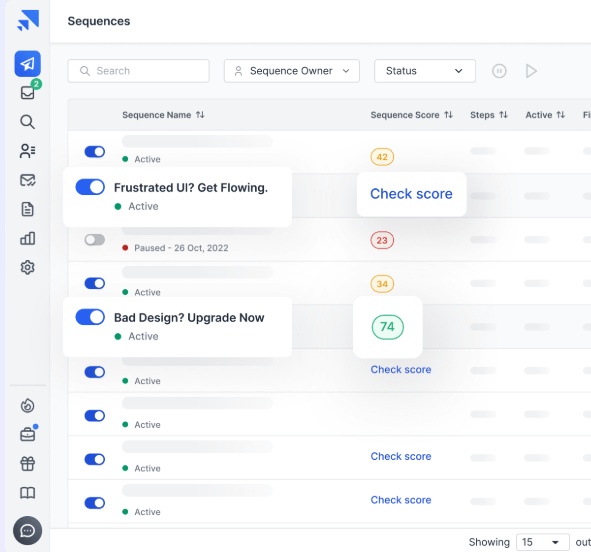Click the Sequences page title
The width and height of the screenshot is (591, 552).
[x=99, y=21]
